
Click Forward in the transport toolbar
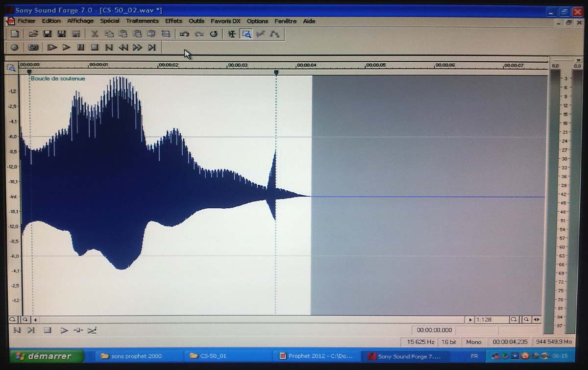[x=137, y=48]
